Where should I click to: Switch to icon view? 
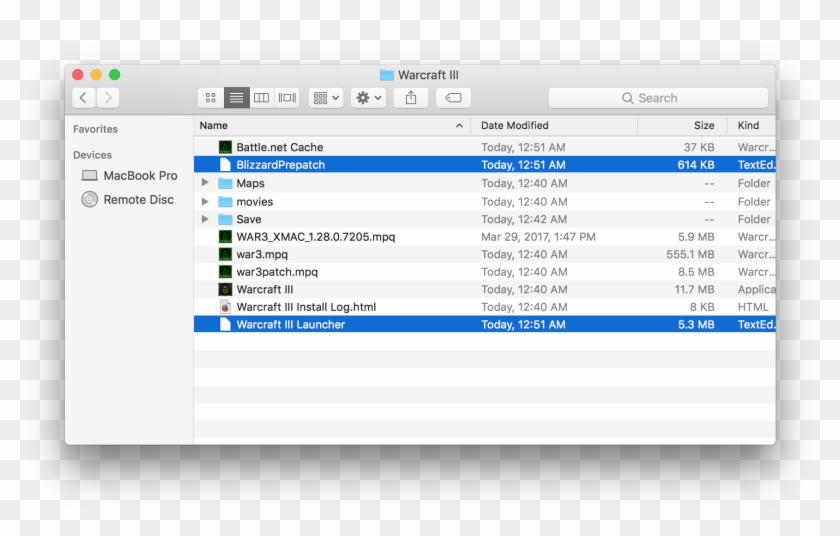coord(211,98)
